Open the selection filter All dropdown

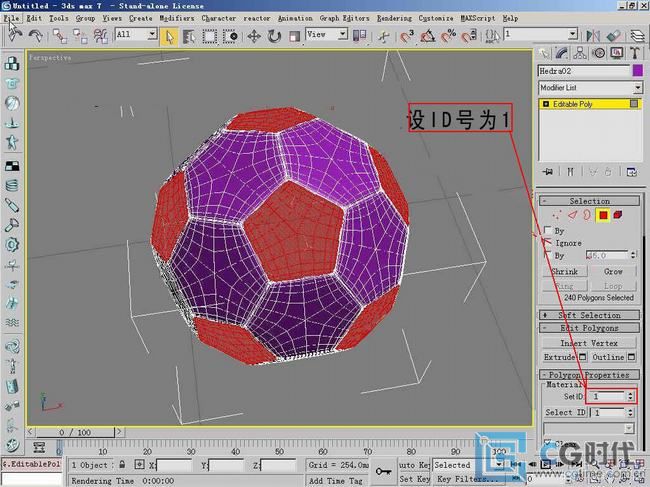153,34
